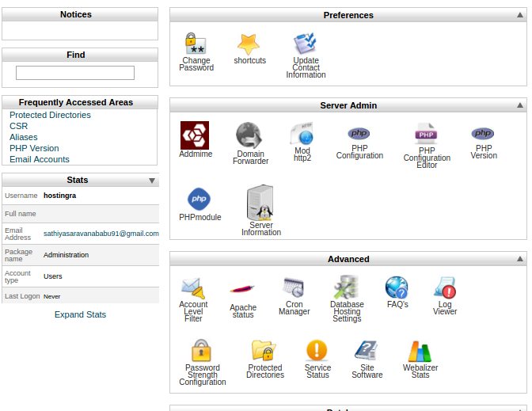Click the Last Logon Never value

[52, 297]
